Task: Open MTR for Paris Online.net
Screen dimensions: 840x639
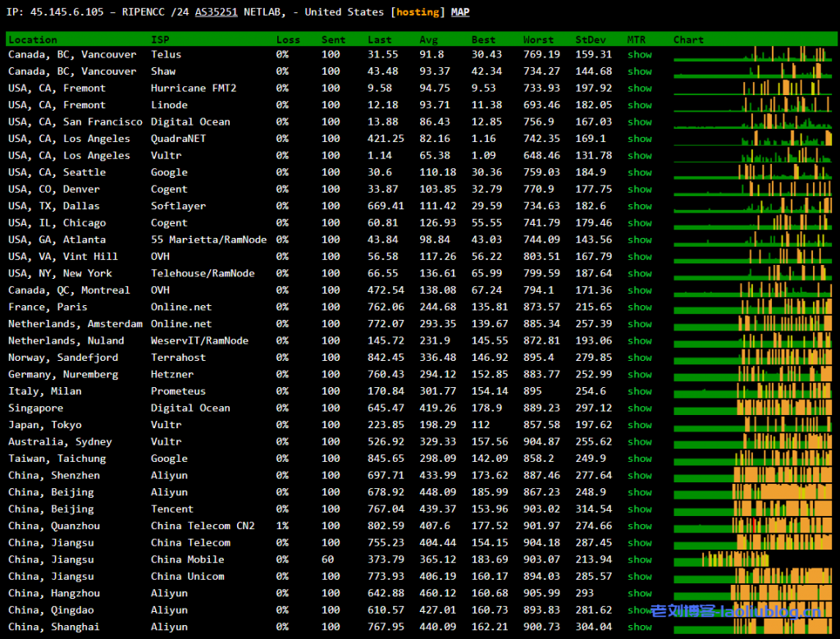Action: coord(639,307)
